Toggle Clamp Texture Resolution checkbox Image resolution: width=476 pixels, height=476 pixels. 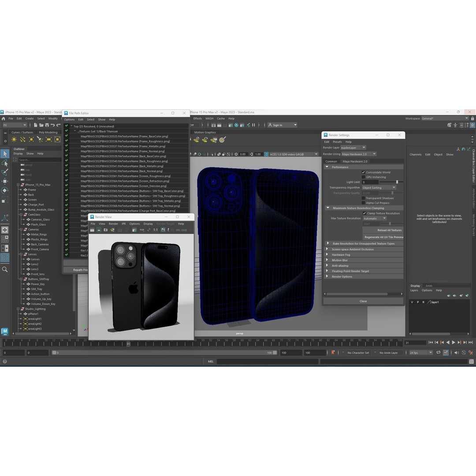click(364, 213)
